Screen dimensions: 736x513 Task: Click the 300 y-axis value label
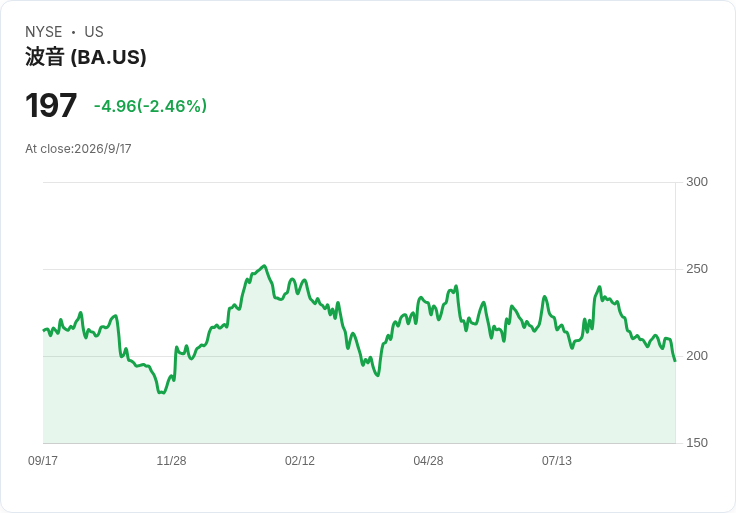[697, 182]
